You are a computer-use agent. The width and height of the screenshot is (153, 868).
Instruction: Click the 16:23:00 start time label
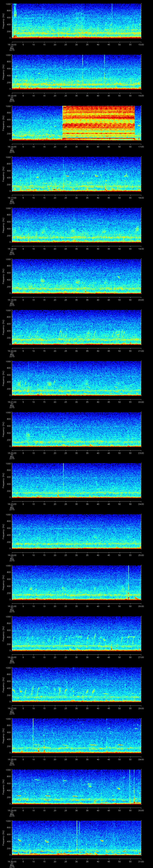(x=12, y=504)
